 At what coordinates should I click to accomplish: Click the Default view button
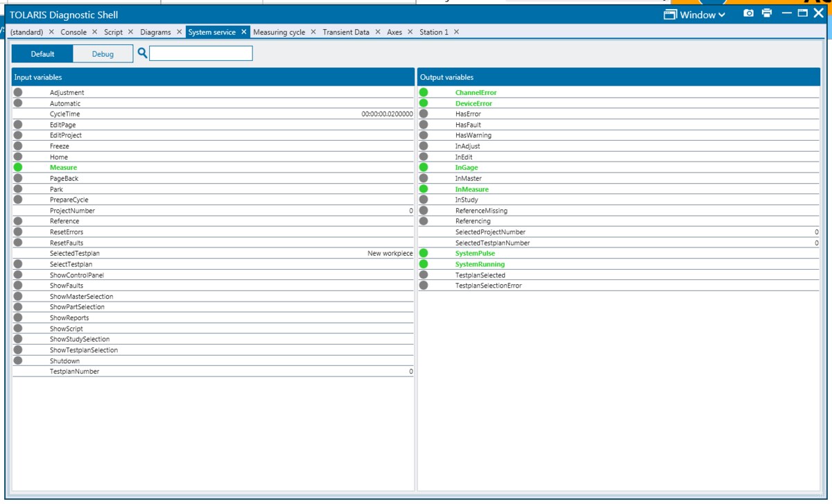tap(42, 53)
